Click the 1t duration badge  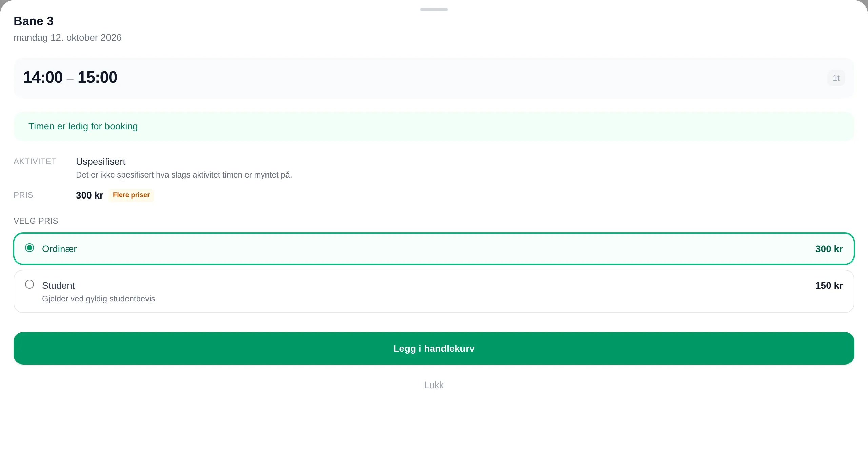tap(836, 78)
